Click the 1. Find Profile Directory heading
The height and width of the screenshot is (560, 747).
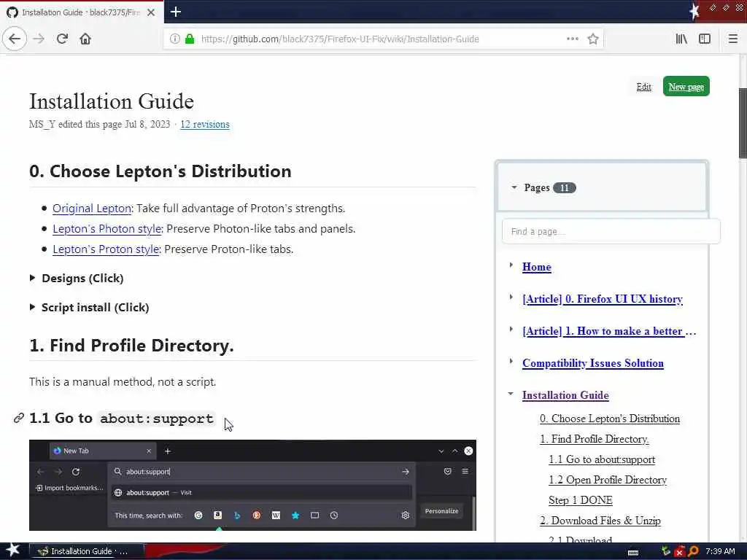131,346
